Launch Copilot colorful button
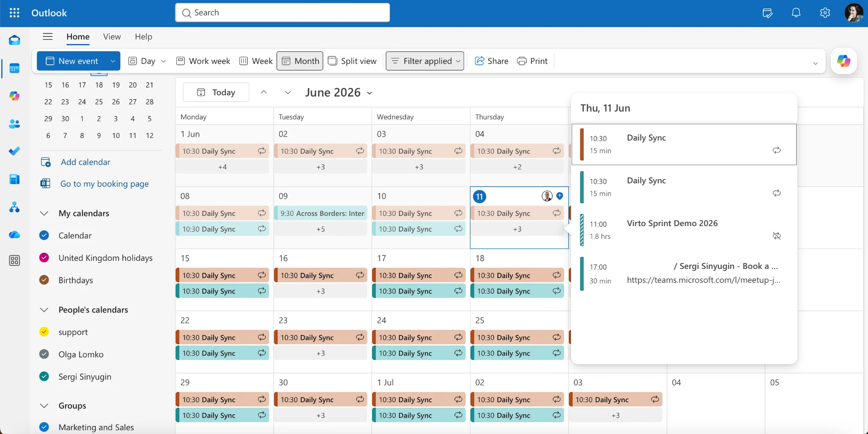This screenshot has width=868, height=434. pos(843,61)
